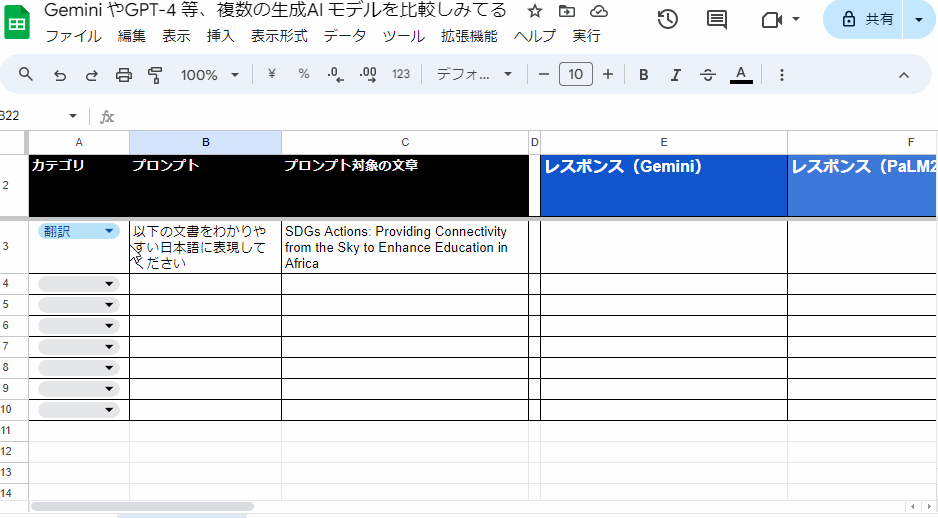Open version history clock icon
This screenshot has width=938, height=518.
coord(668,19)
